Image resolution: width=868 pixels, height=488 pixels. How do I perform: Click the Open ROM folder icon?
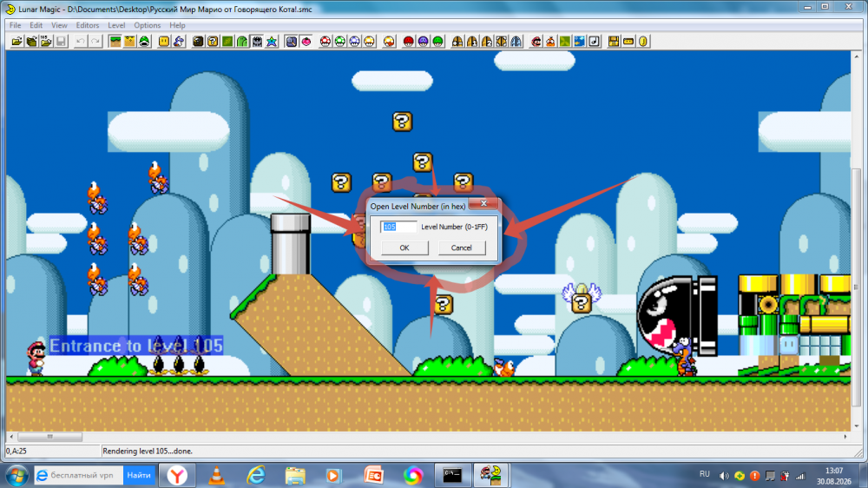17,42
